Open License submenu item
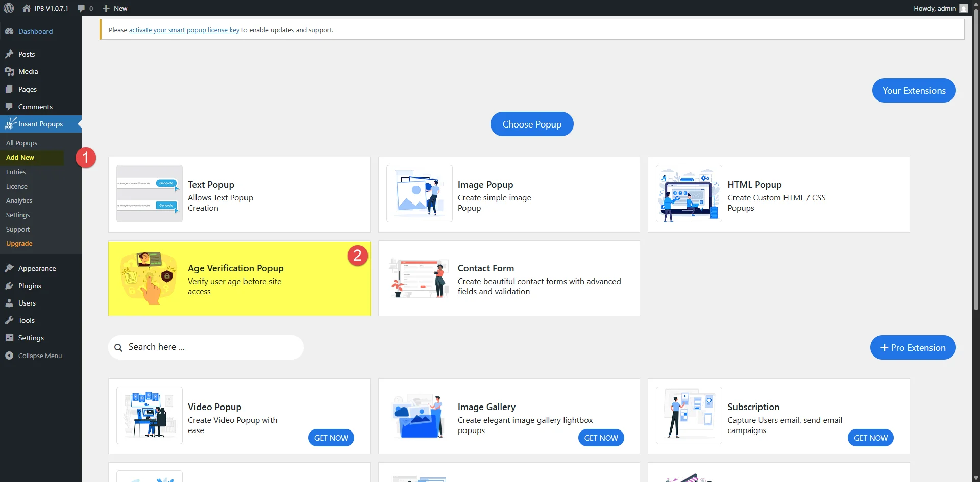 tap(17, 186)
